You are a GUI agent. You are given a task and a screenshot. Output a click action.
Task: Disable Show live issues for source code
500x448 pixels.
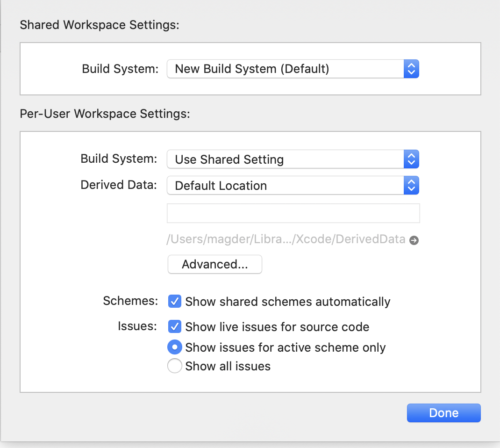click(174, 327)
